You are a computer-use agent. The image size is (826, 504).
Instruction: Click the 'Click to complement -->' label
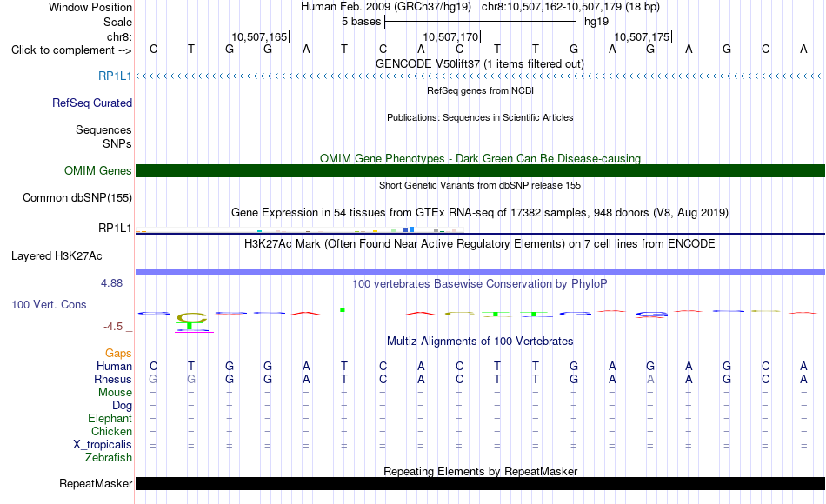(x=71, y=50)
